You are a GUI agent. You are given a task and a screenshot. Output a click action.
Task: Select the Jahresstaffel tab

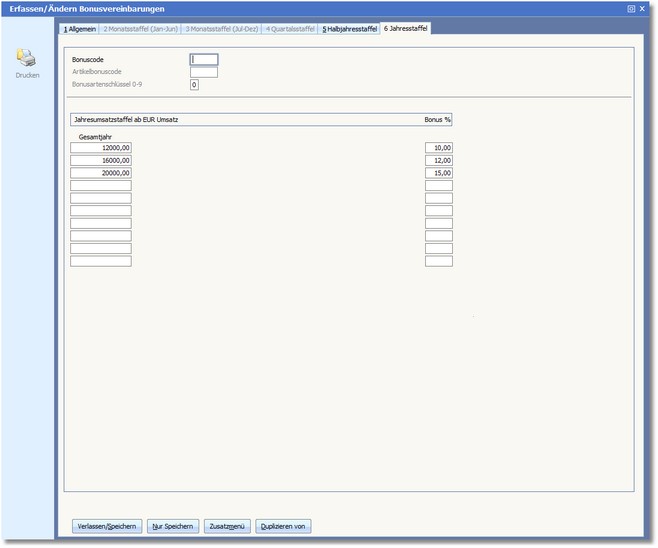pos(404,29)
